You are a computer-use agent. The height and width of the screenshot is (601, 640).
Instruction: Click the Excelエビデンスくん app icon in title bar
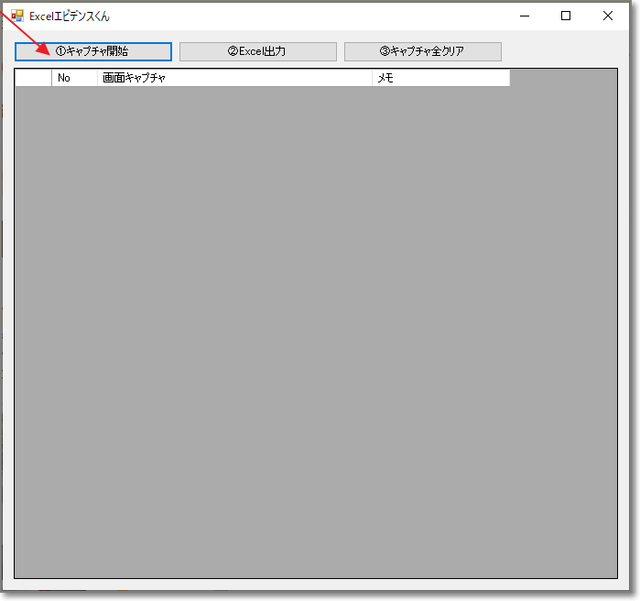pyautogui.click(x=17, y=16)
